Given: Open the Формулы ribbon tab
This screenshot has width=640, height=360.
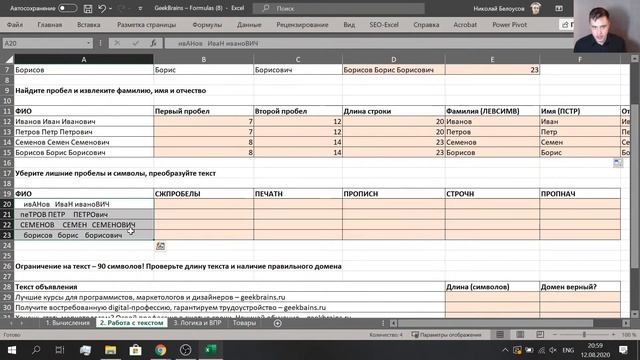Looking at the screenshot, I should [x=207, y=25].
